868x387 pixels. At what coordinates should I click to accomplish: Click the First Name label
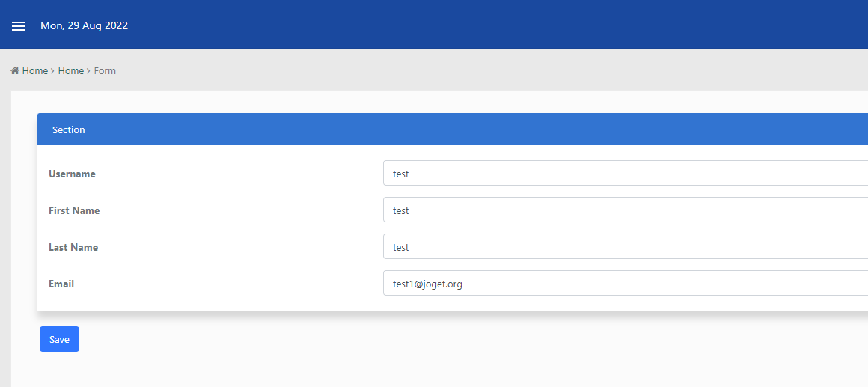[x=74, y=210]
